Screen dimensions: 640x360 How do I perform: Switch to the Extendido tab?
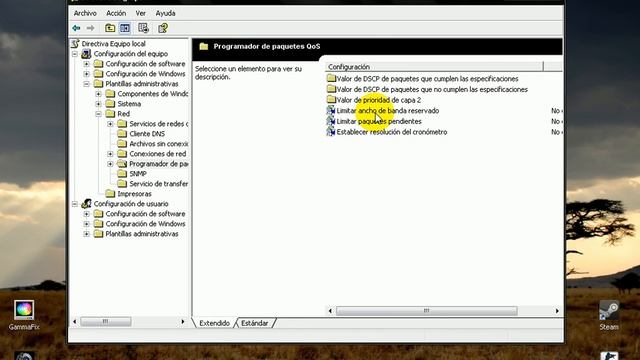pyautogui.click(x=214, y=323)
